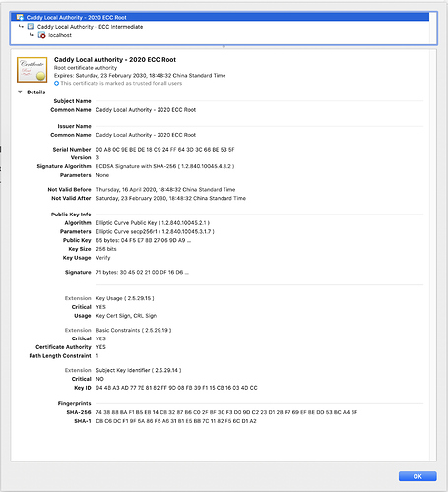Click the Version value 3

pos(97,157)
